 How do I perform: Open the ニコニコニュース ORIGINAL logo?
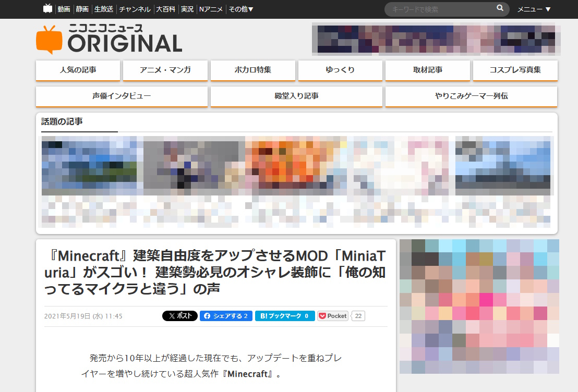(x=109, y=39)
